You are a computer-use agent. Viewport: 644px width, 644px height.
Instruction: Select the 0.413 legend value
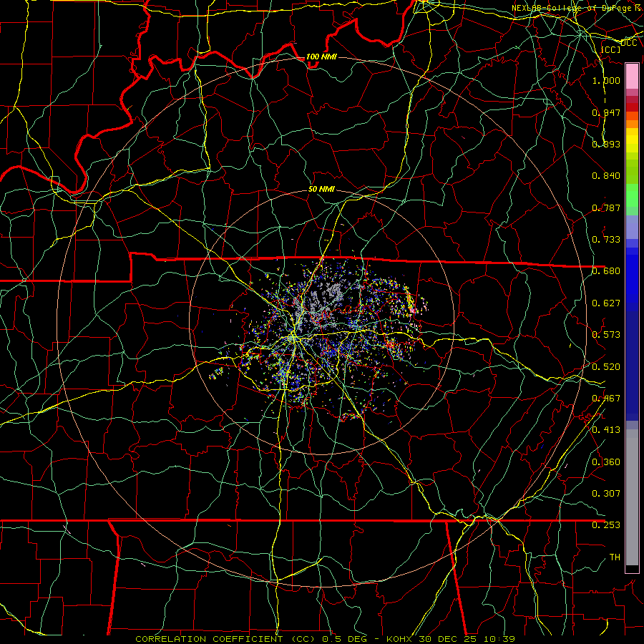click(606, 430)
